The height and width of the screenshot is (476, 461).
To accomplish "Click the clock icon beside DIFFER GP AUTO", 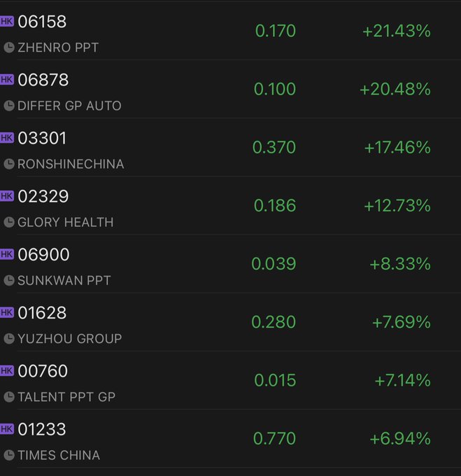I will pos(9,106).
